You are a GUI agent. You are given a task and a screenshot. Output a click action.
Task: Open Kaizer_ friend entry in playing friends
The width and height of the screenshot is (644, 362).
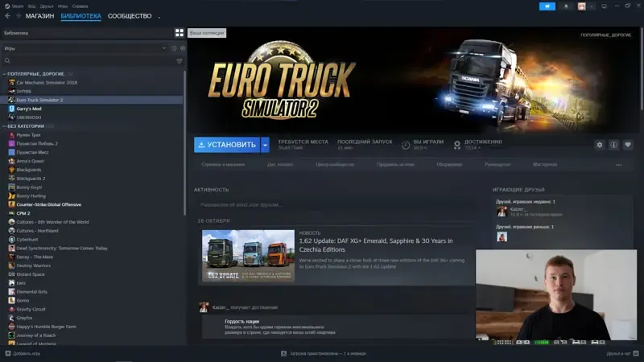pos(530,212)
